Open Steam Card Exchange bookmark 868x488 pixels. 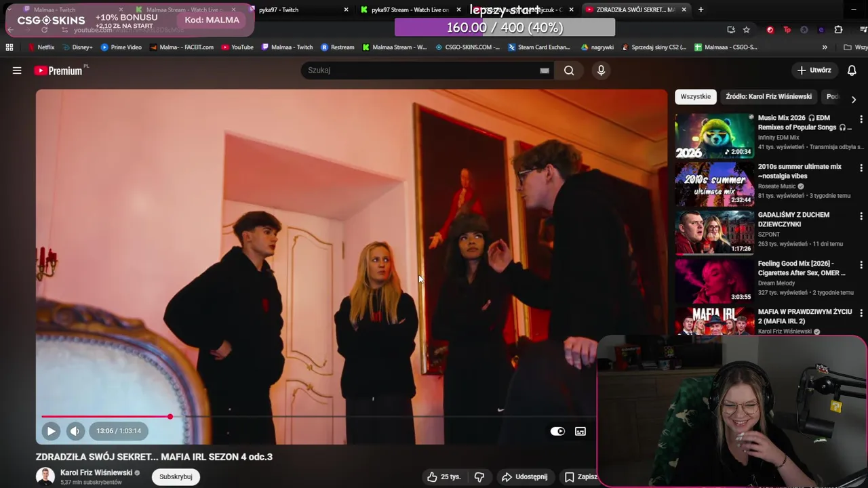coord(539,47)
